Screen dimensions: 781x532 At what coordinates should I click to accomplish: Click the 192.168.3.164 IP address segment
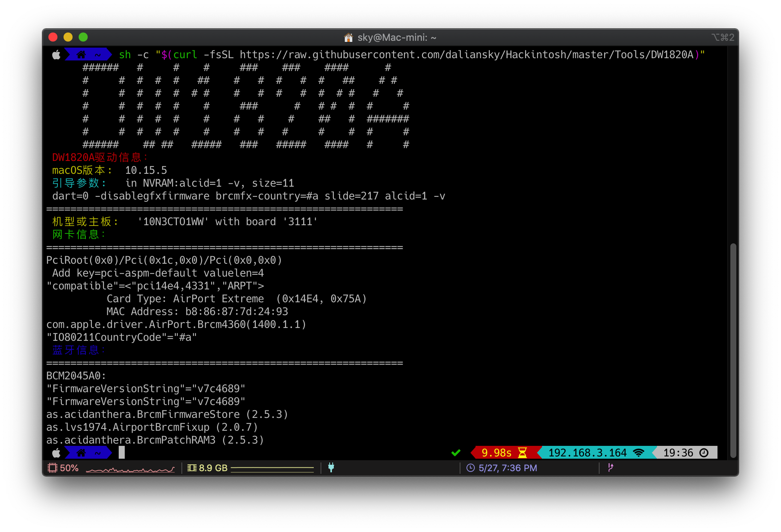(587, 452)
